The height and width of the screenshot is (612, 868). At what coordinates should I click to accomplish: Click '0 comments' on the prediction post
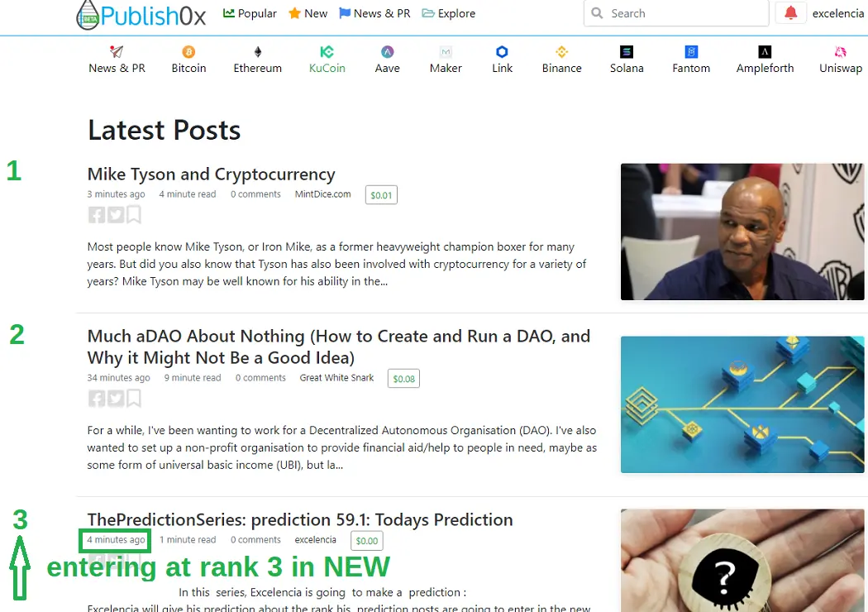255,539
